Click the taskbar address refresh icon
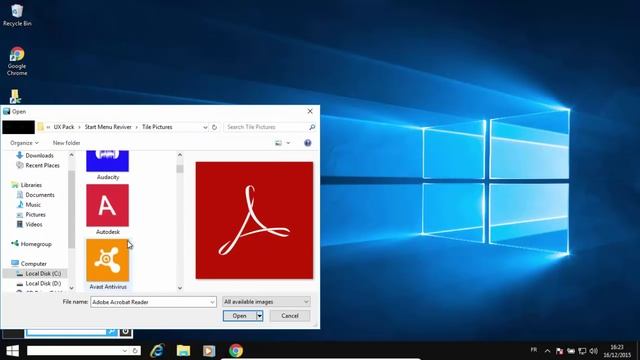Viewport: 640px width, 360px height. (135, 351)
